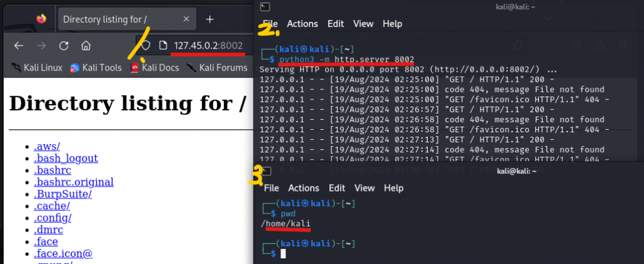Click the 'Directory listing for /' heading
The height and width of the screenshot is (264, 644).
pos(128,103)
